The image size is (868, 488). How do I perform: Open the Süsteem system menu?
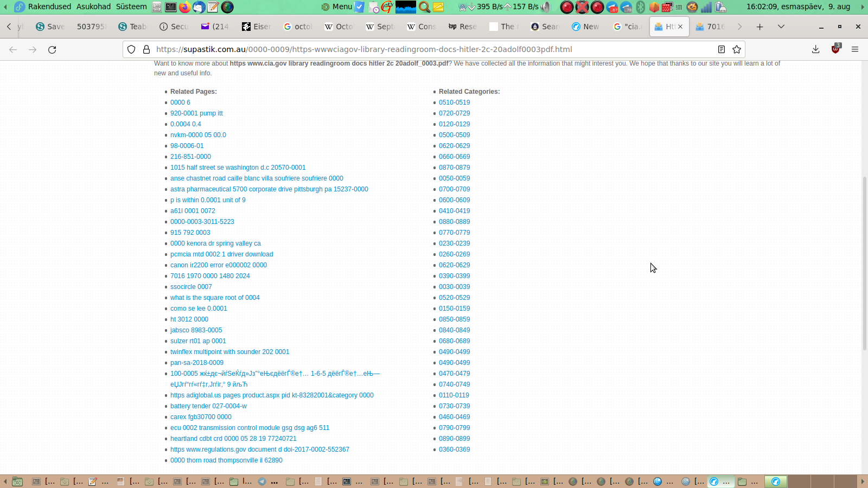(131, 7)
